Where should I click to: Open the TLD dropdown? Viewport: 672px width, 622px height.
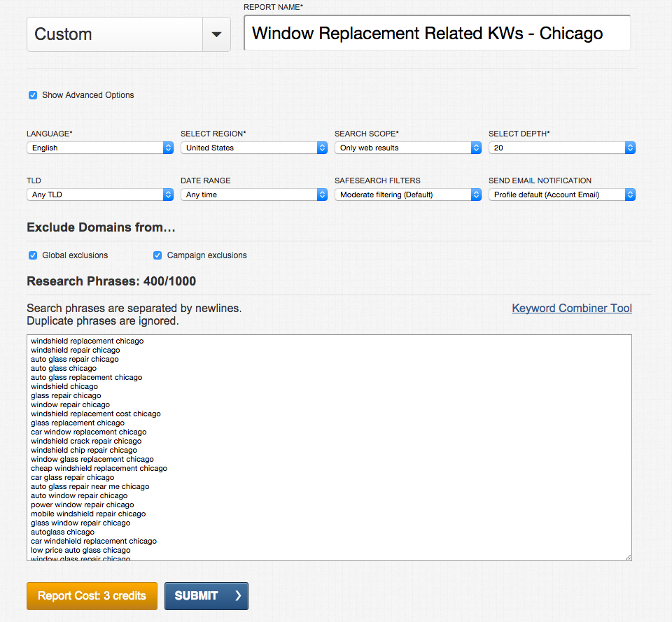click(x=100, y=195)
